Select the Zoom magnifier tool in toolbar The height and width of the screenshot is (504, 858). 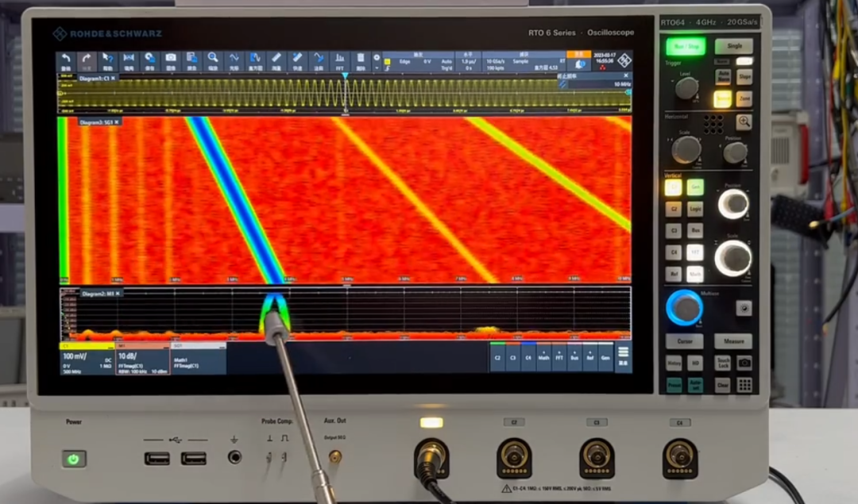[213, 61]
